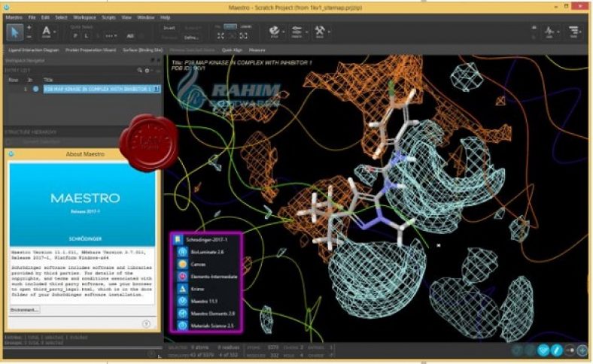Expand the Build tools dropdown arrow
Screen dimensions: 593x364
pos(329,32)
